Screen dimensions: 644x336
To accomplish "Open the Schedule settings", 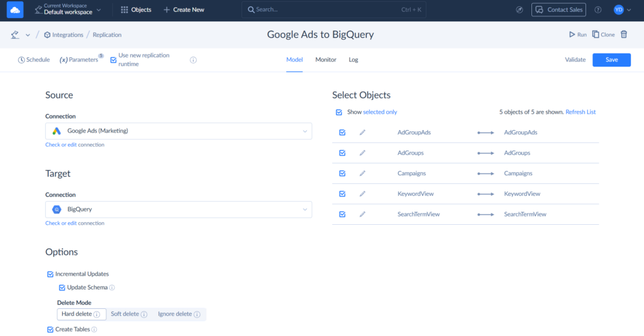I will (x=34, y=60).
